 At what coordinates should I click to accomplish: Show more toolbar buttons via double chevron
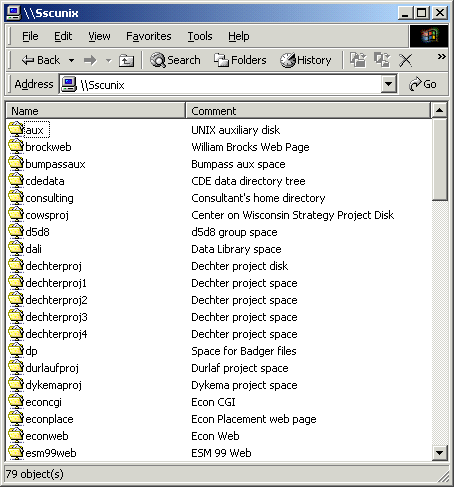click(442, 56)
